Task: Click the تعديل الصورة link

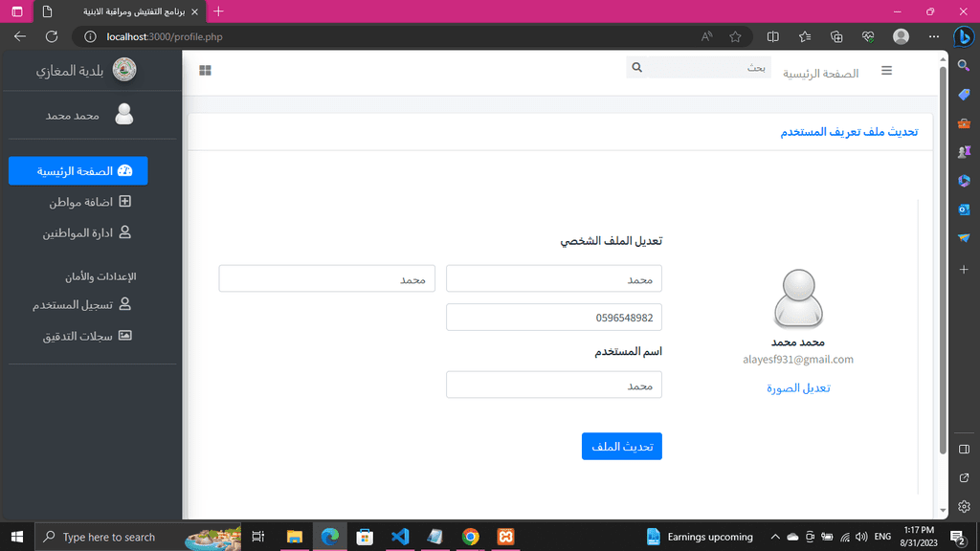Action: [x=798, y=388]
